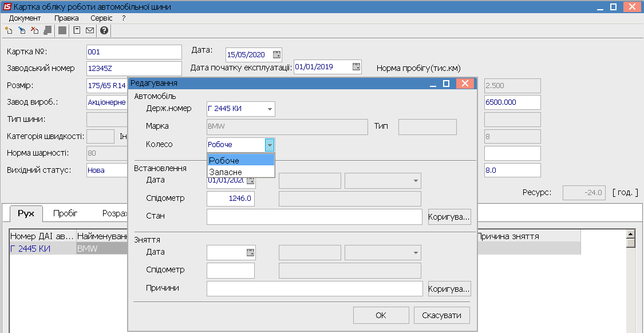Click the delete record red X icon

pyautogui.click(x=35, y=30)
